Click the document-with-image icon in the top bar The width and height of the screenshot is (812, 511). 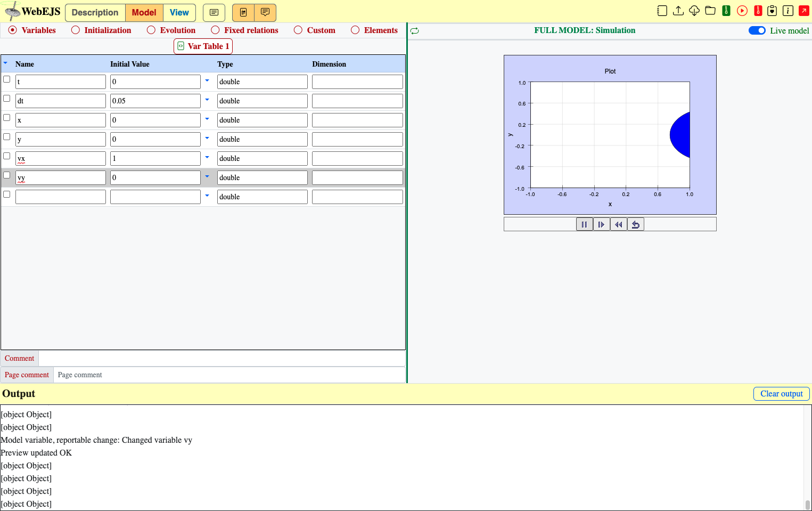click(x=243, y=12)
